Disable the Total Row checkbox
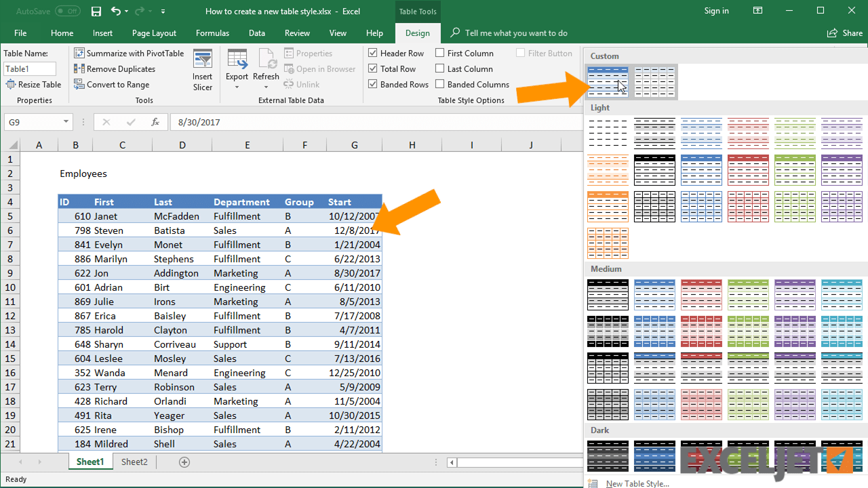 (373, 68)
